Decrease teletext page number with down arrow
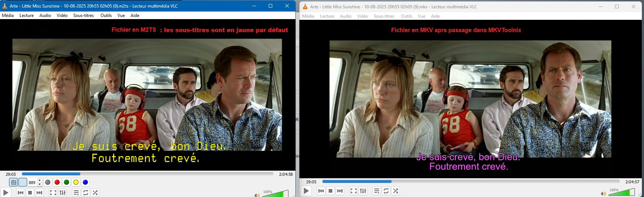Viewport: 644px width, 197px height. (40, 184)
